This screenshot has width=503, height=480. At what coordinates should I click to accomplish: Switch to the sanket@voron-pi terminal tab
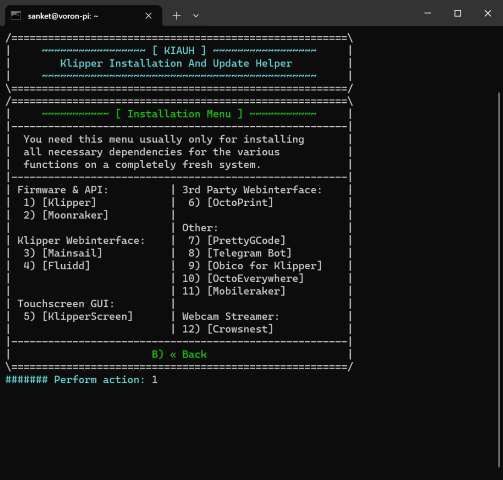(x=83, y=16)
